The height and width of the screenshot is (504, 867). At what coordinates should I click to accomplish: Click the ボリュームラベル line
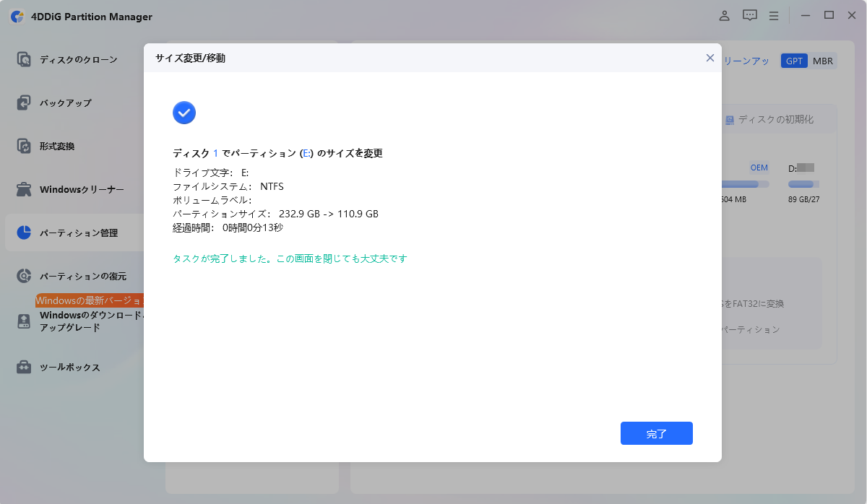click(x=212, y=200)
